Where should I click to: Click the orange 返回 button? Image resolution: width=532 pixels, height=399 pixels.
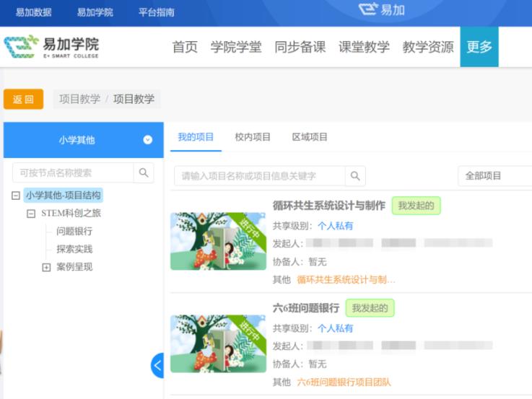pyautogui.click(x=23, y=99)
